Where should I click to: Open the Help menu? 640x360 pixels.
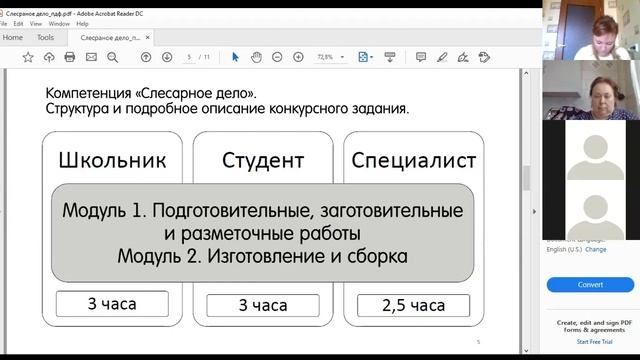point(82,24)
